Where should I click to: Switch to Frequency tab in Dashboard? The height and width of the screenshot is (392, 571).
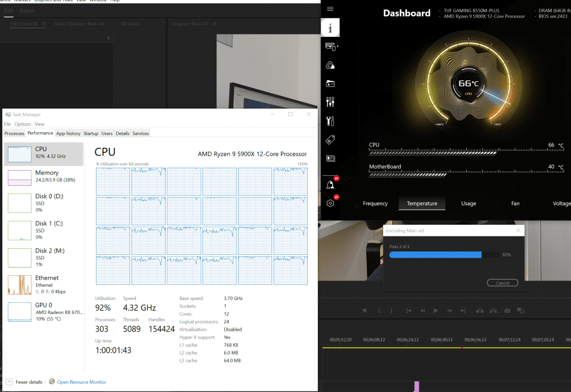[x=375, y=204]
